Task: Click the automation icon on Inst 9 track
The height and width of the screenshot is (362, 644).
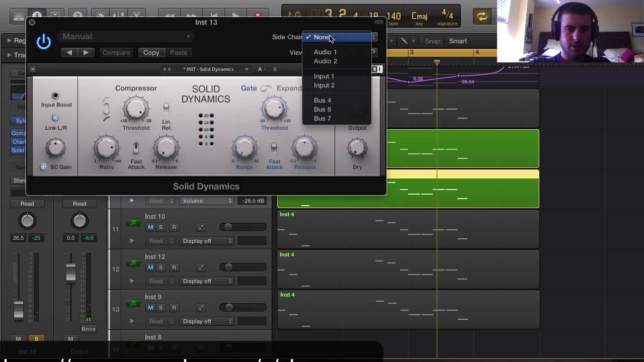Action: tap(200, 308)
